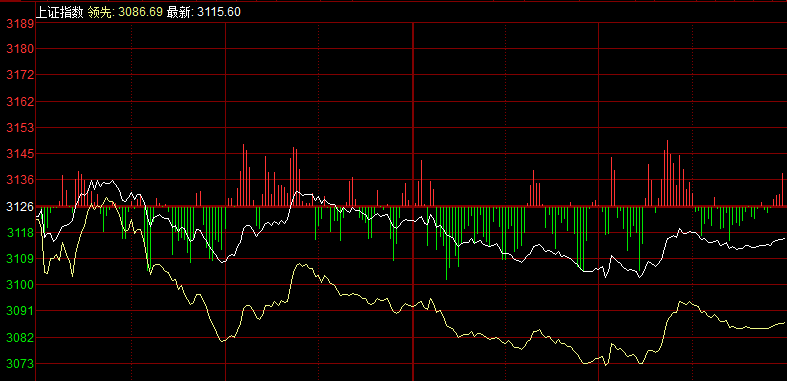787x381 pixels.
Task: Click the 上证指数 title label
Action: point(59,12)
